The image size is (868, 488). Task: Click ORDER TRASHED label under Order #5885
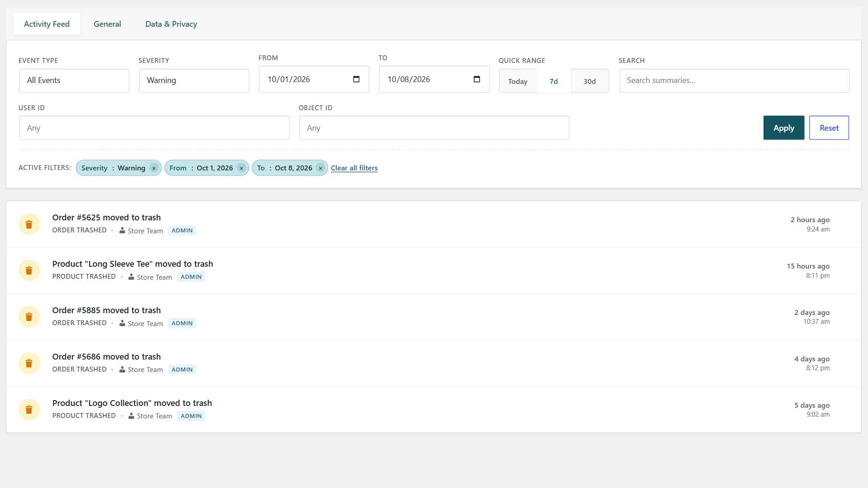tap(79, 323)
